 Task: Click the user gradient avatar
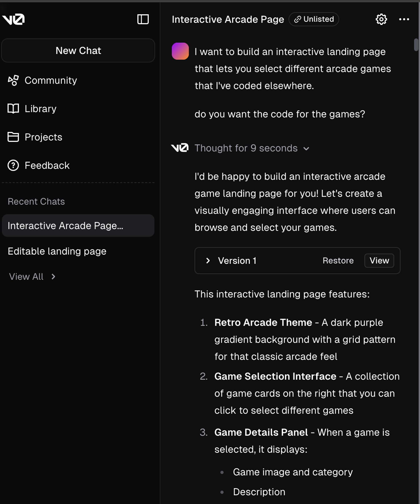point(180,51)
